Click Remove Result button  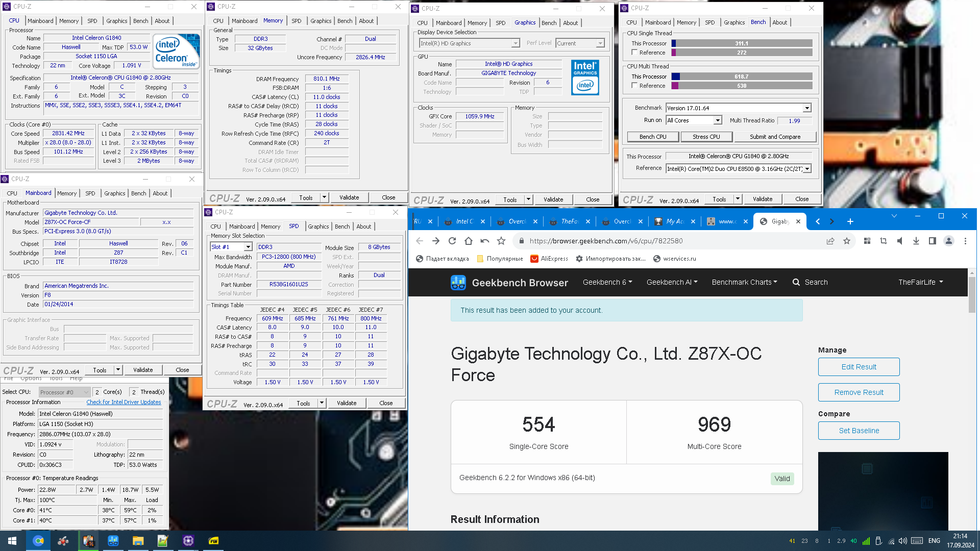coord(859,392)
